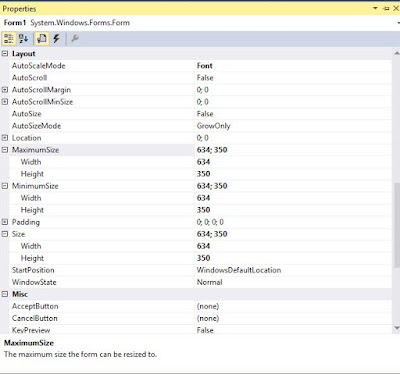Expand the Padding property
Image resolution: width=400 pixels, height=374 pixels.
[x=5, y=222]
